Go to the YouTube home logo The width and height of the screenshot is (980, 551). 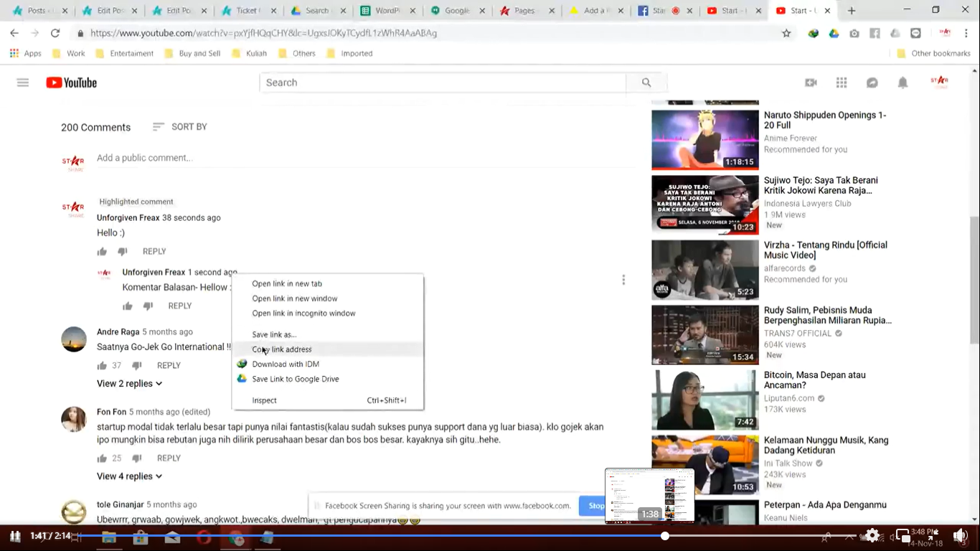(71, 83)
